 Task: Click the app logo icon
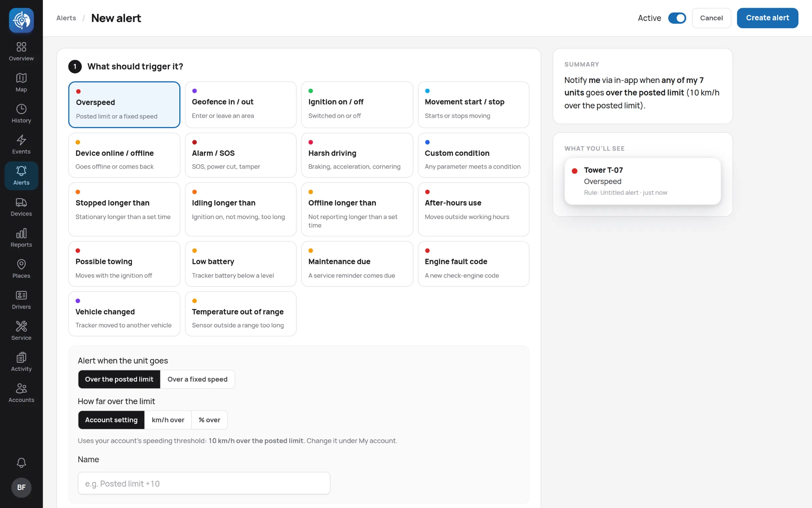coord(21,20)
